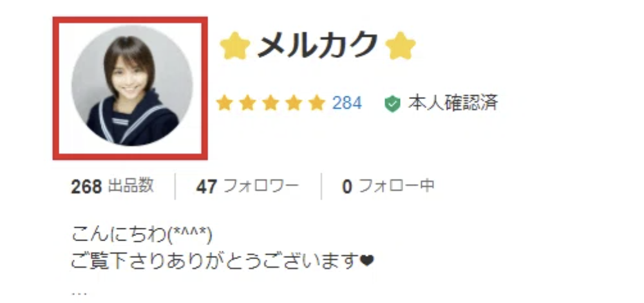Open the 284 reviews count link
644x303 pixels.
coord(347,103)
